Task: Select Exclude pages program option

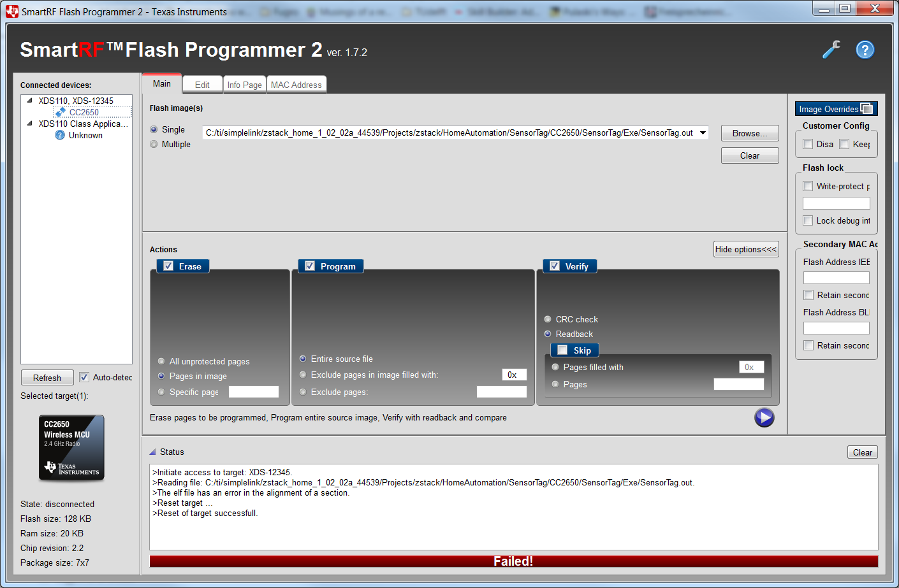Action: pos(303,392)
